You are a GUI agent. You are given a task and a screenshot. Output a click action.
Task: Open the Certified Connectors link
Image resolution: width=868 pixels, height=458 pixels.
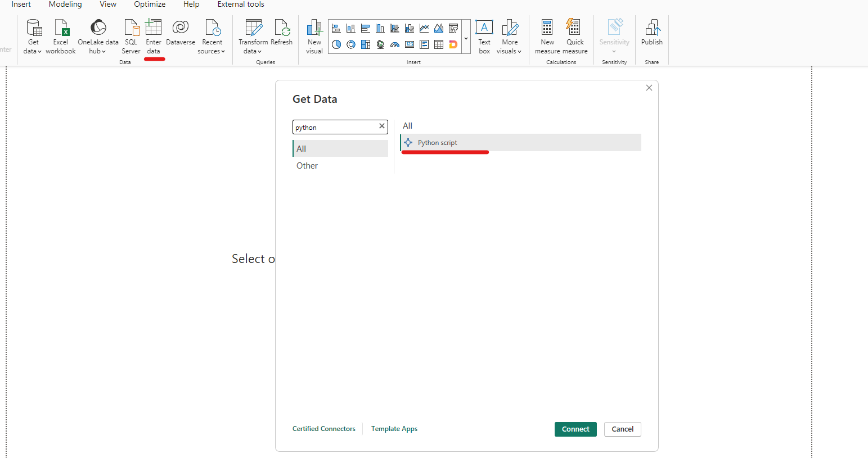point(324,429)
